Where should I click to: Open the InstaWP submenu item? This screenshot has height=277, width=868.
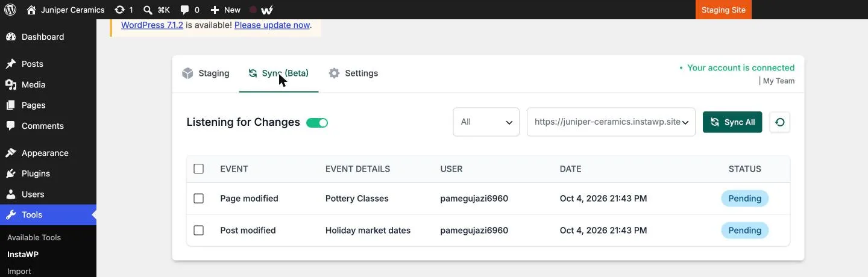click(23, 254)
